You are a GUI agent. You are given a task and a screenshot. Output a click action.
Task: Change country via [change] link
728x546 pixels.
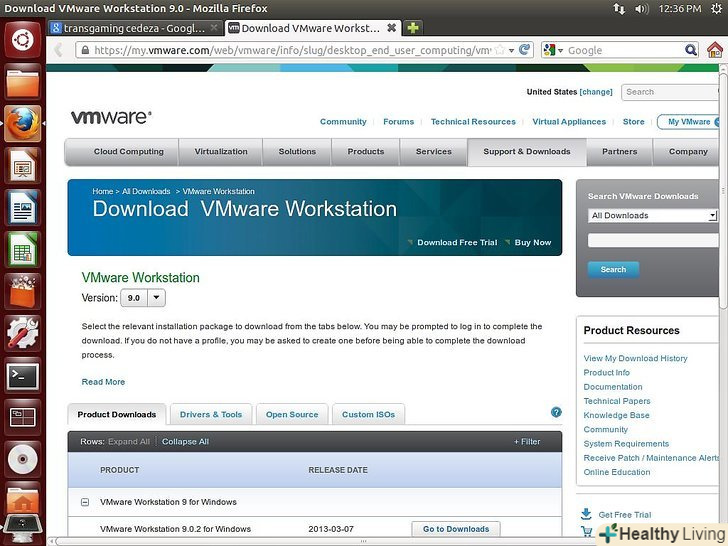tap(596, 92)
